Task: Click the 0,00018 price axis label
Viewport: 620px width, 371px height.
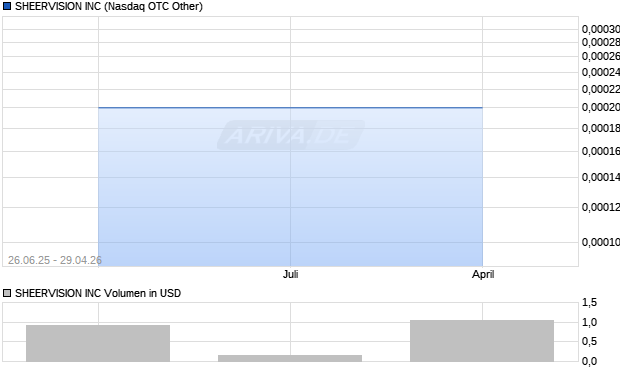Action: [x=601, y=128]
